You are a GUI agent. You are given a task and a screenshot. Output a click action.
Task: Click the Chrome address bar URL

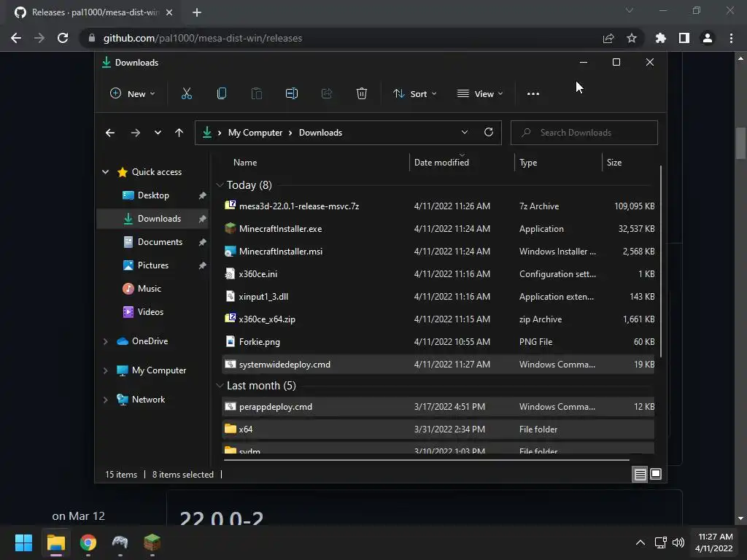pyautogui.click(x=203, y=38)
